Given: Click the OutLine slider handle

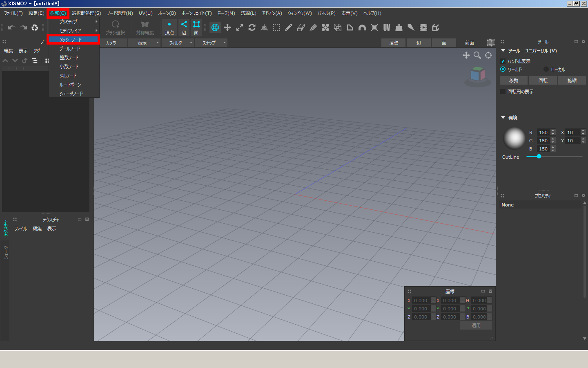Looking at the screenshot, I should coord(539,156).
